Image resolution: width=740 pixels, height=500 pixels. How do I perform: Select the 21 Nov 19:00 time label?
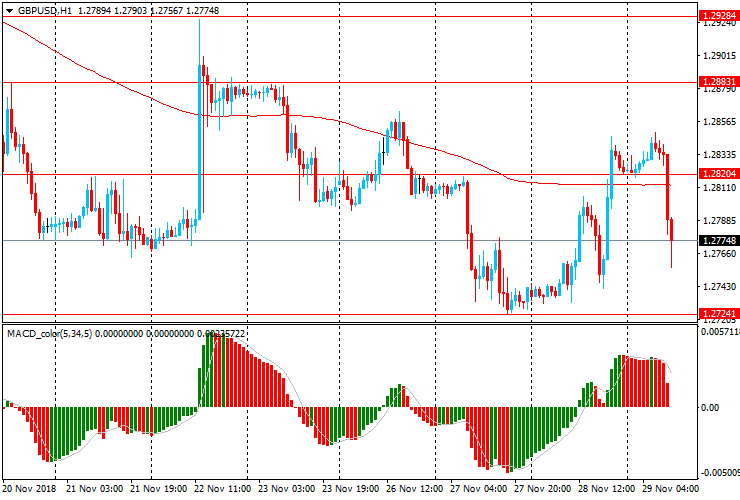[159, 488]
